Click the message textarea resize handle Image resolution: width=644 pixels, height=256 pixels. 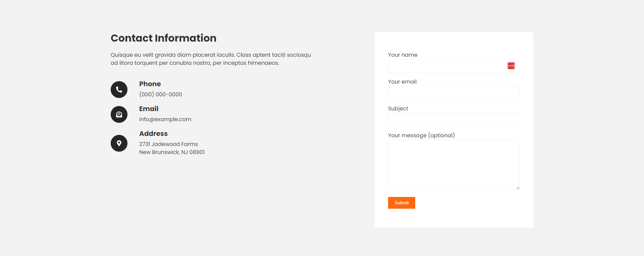pos(518,188)
